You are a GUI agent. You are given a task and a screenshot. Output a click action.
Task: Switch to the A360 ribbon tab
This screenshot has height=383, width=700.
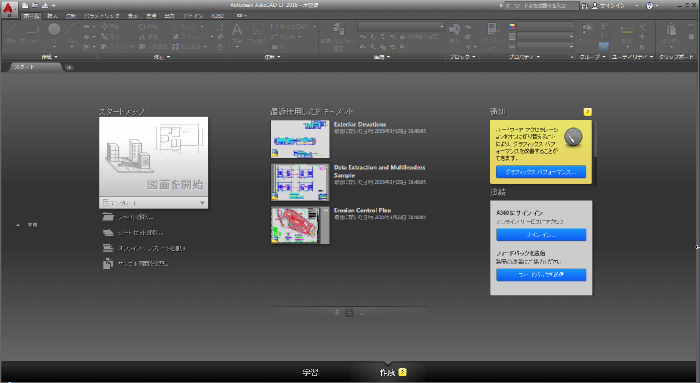pos(217,16)
